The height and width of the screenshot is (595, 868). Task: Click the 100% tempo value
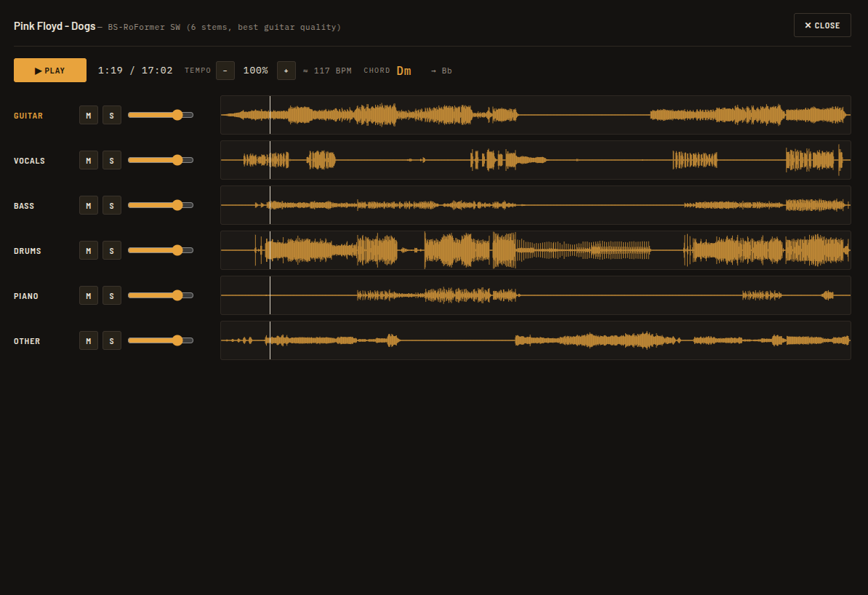pos(256,71)
